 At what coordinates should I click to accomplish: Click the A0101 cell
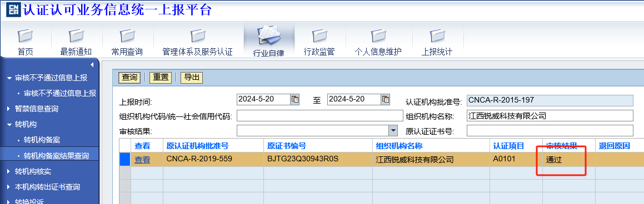[516, 159]
